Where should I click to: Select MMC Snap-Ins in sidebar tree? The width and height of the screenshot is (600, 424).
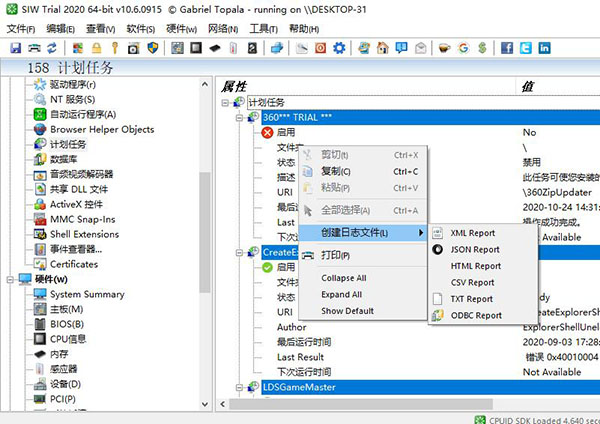83,219
